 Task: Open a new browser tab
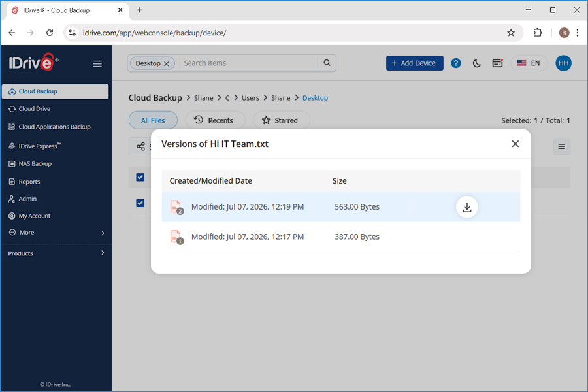click(x=139, y=10)
